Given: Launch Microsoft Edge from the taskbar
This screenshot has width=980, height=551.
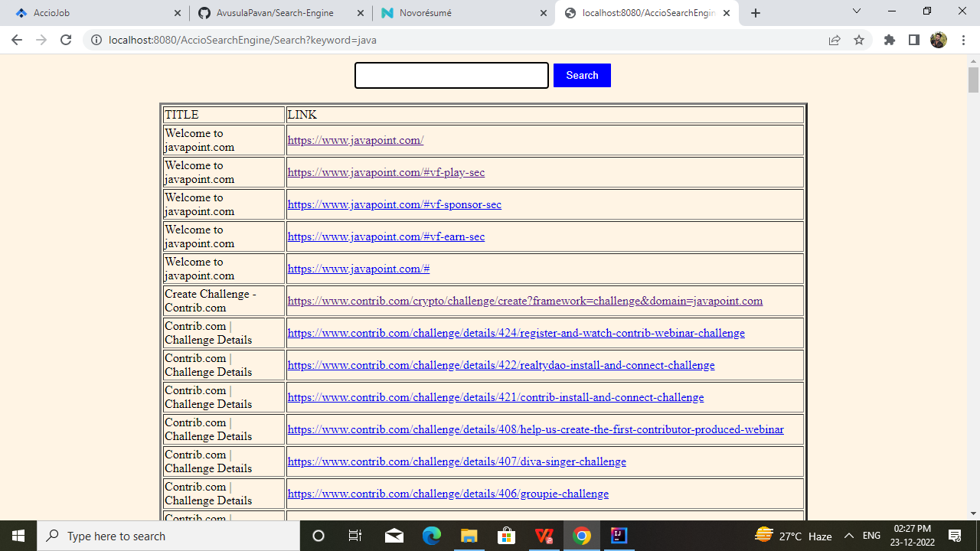Looking at the screenshot, I should (x=430, y=536).
